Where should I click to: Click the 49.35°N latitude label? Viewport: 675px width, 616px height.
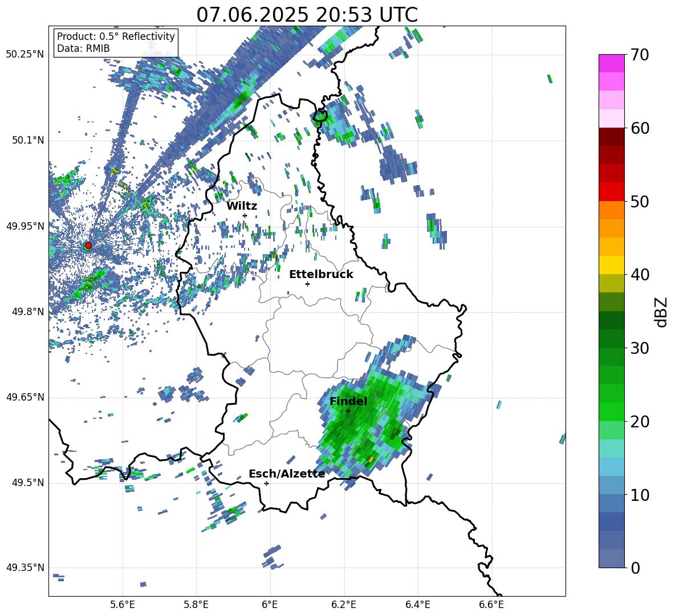[25, 568]
